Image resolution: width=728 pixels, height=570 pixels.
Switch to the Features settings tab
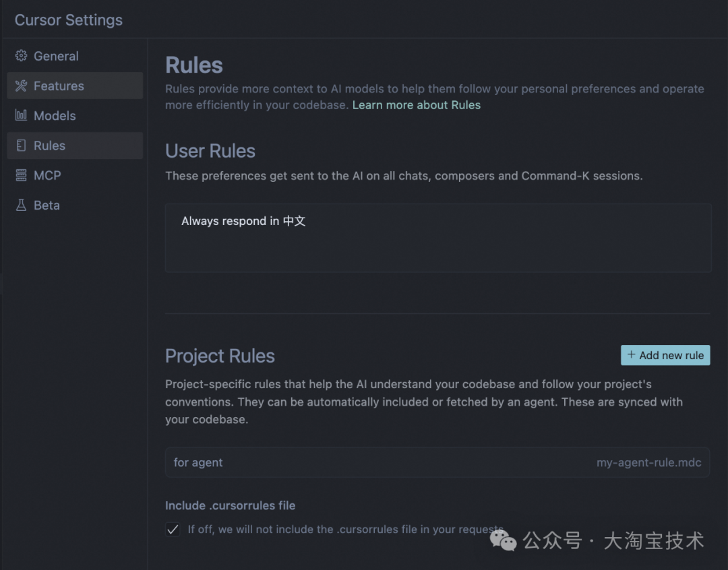[x=59, y=86]
